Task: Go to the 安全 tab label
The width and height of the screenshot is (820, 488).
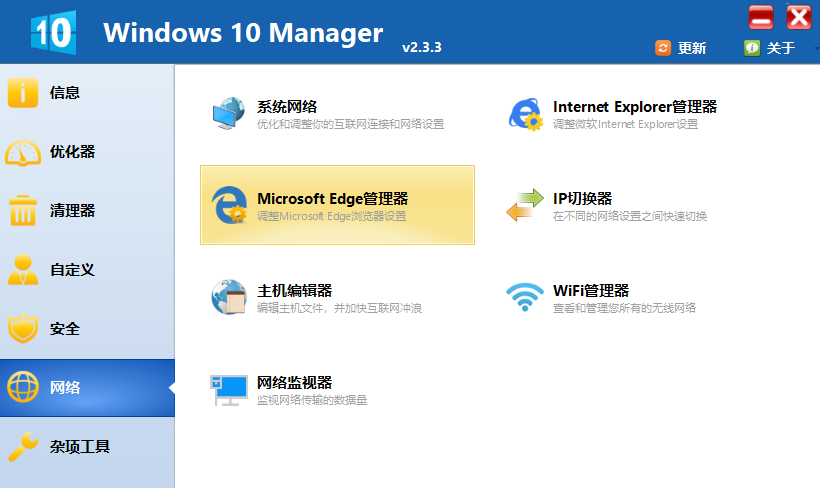Action: pyautogui.click(x=65, y=328)
